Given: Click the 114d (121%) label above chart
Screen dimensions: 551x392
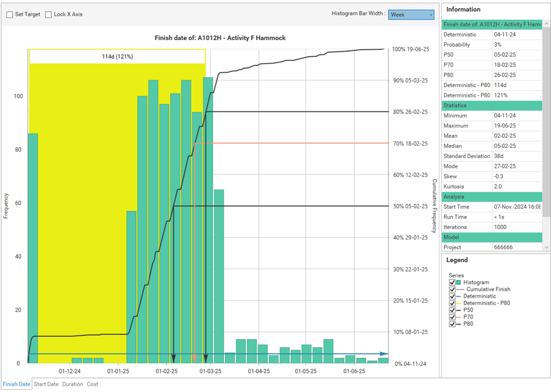Looking at the screenshot, I should (117, 56).
